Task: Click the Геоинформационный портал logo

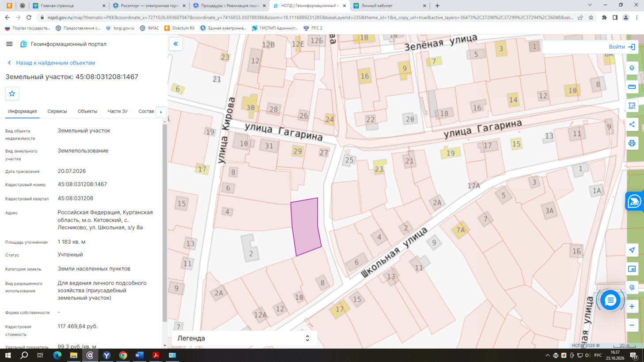Action: click(x=63, y=44)
